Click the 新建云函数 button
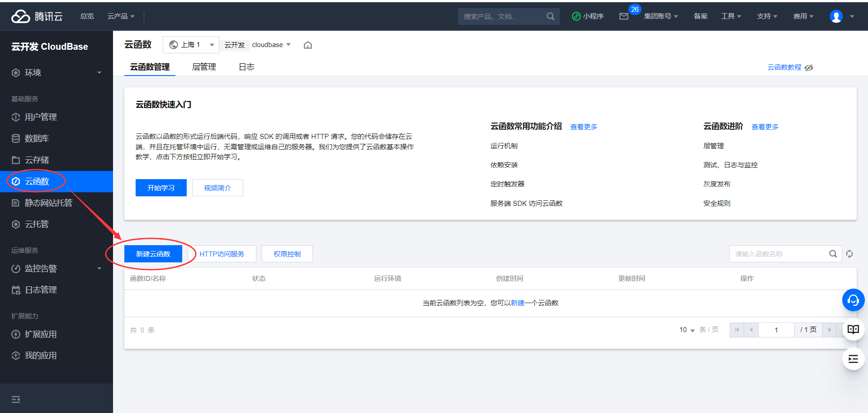The height and width of the screenshot is (413, 868). click(x=153, y=254)
